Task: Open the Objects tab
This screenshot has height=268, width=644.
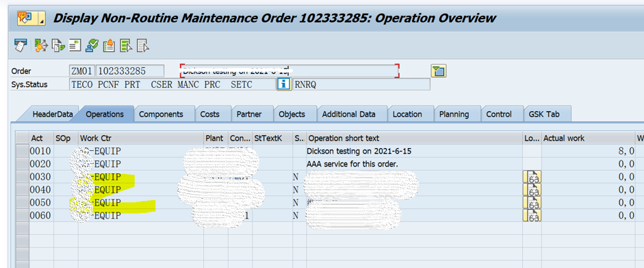Action: [292, 114]
